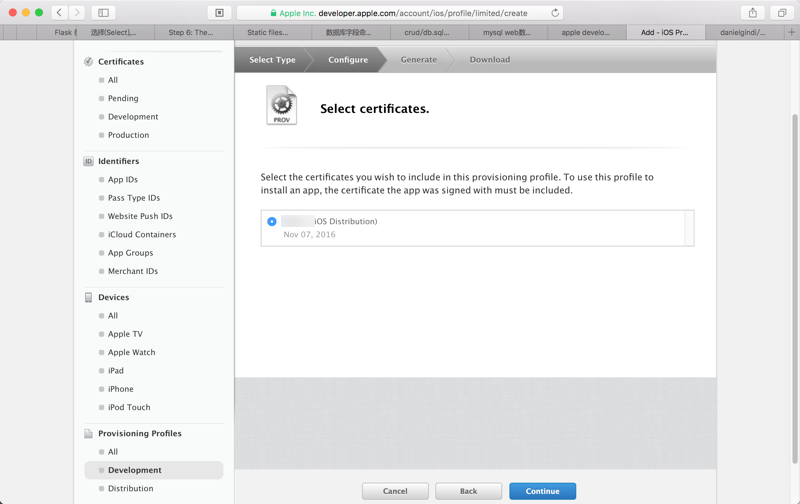Switch to danielgindi/... tab
800x504 pixels.
pos(742,32)
